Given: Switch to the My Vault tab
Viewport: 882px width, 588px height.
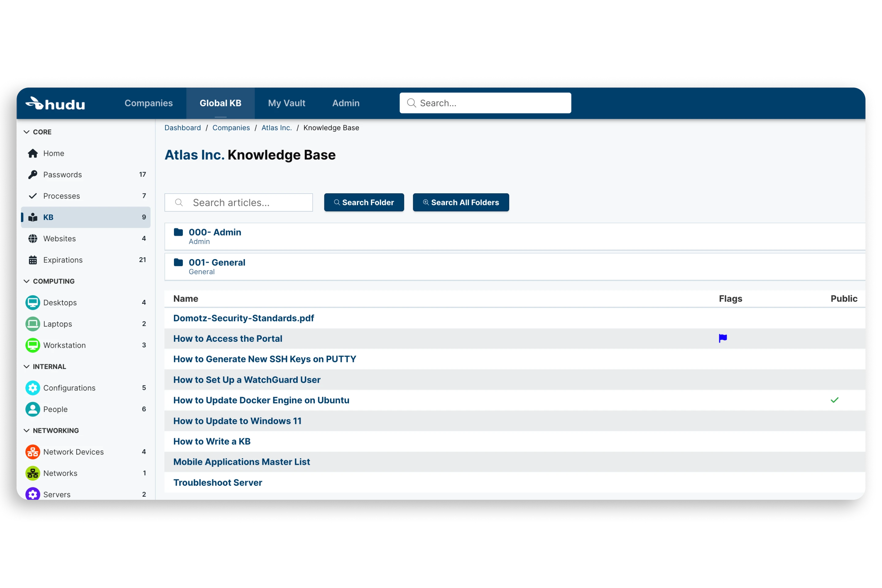Looking at the screenshot, I should [287, 103].
